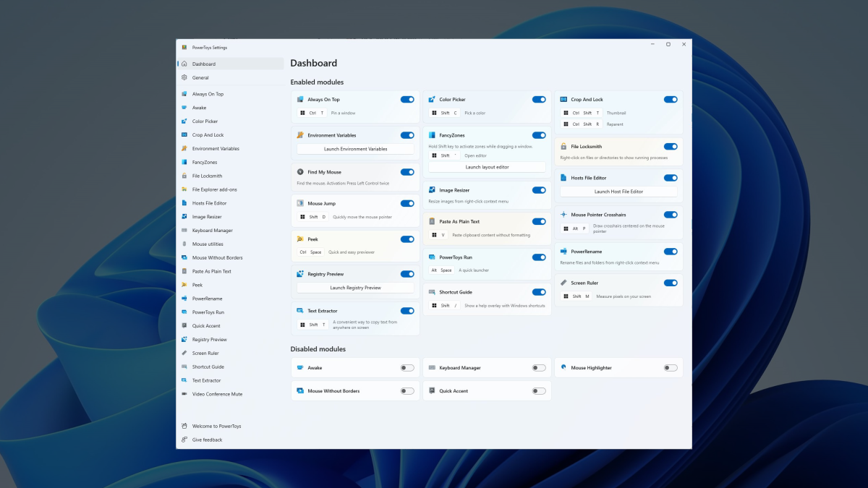
Task: Click the Launch Environment Variables button
Action: 355,149
